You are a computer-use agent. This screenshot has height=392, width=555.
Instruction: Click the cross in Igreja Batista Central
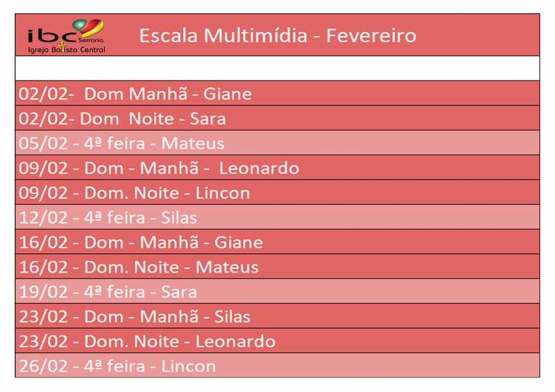pos(63,47)
